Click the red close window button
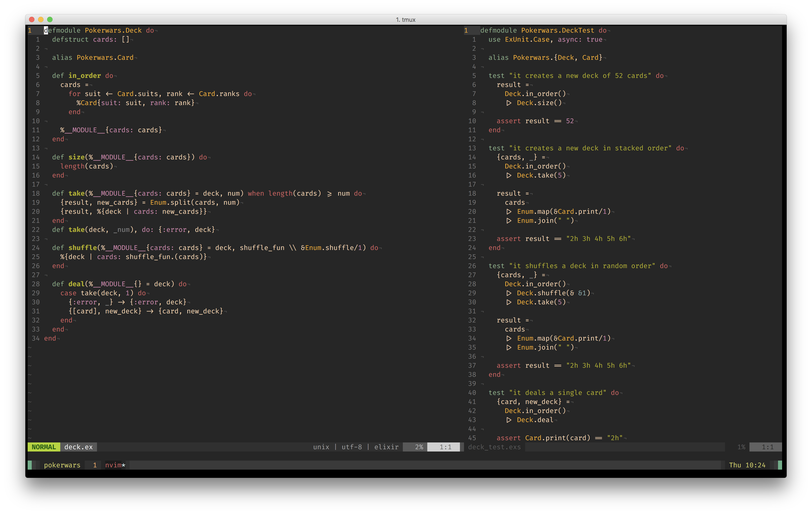Image resolution: width=812 pixels, height=514 pixels. click(32, 19)
